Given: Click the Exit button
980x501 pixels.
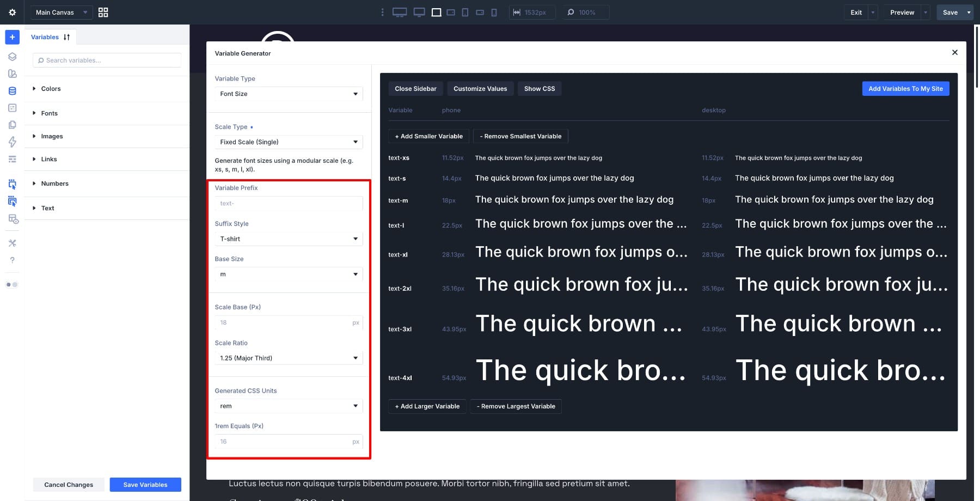Looking at the screenshot, I should pyautogui.click(x=856, y=12).
